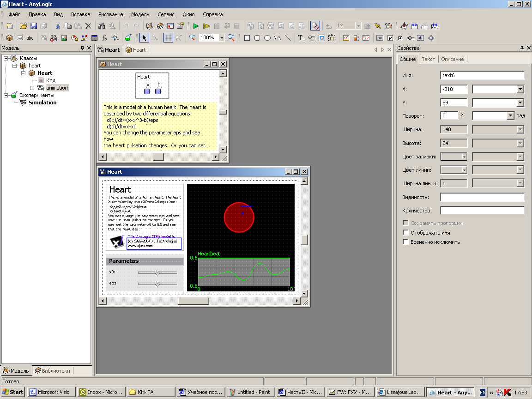Collapse the Классы tree node
This screenshot has width=532, height=399.
coord(6,58)
